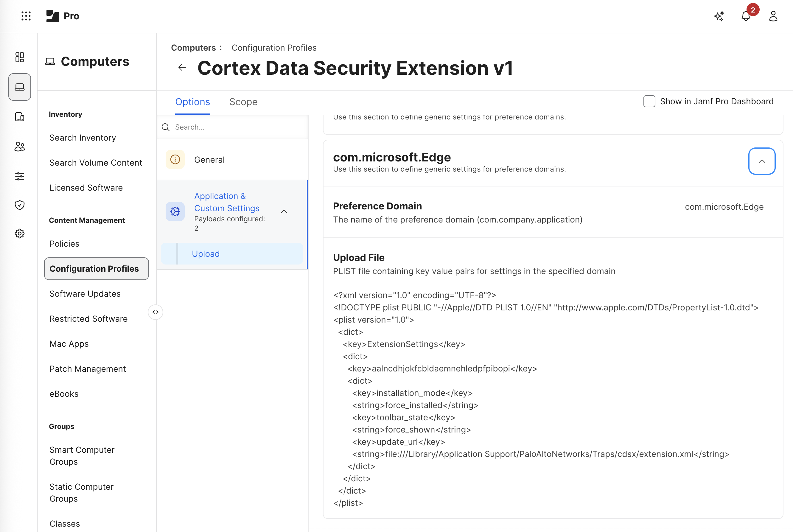Click the force_installed string line
793x532 pixels.
pos(415,405)
